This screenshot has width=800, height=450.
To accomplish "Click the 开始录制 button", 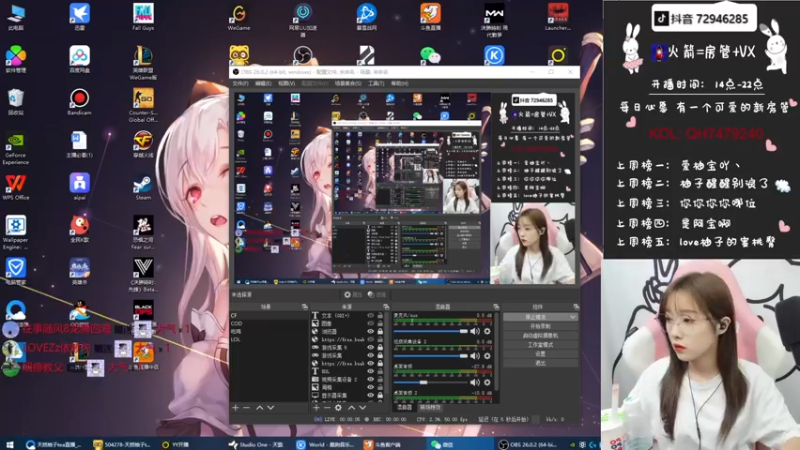I will pos(540,326).
